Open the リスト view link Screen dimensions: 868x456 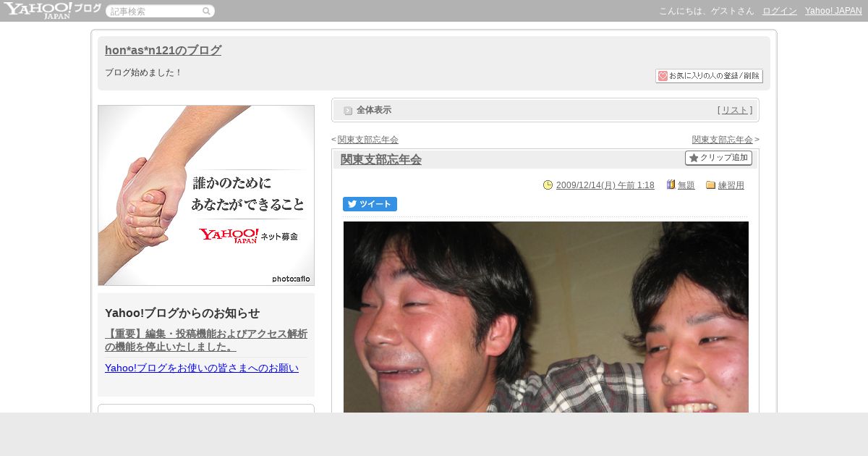pyautogui.click(x=735, y=110)
